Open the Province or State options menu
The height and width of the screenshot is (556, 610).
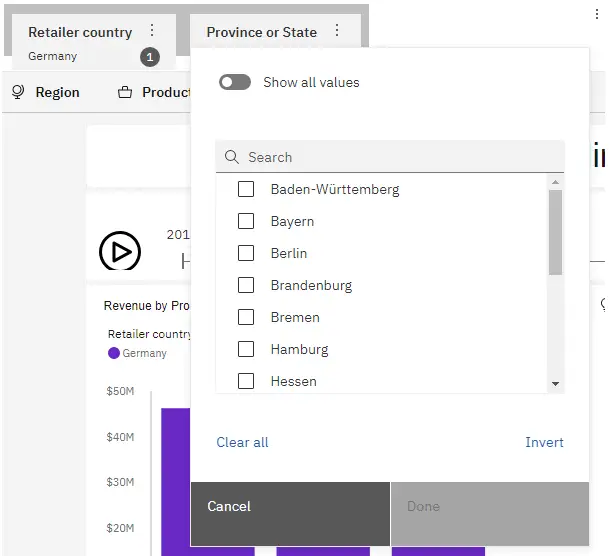[x=337, y=30]
